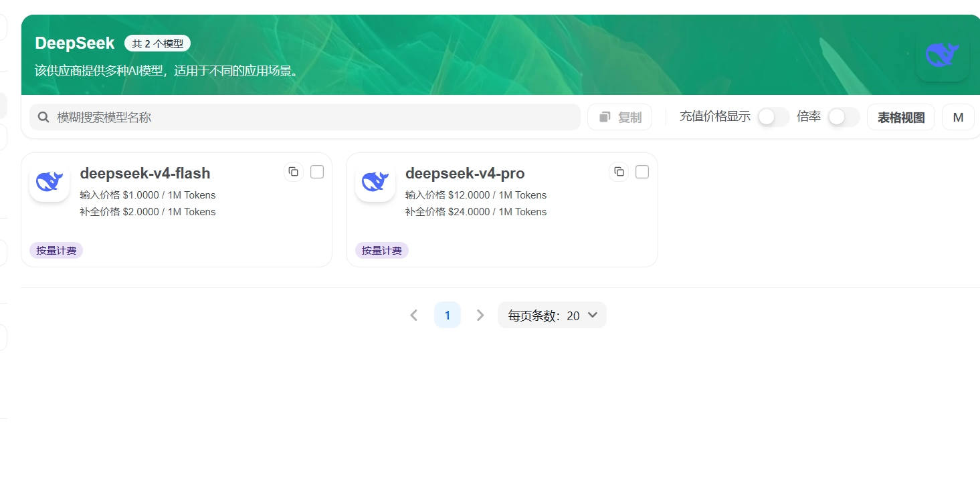
Task: Toggle the 充值价格显示 switch
Action: point(773,117)
